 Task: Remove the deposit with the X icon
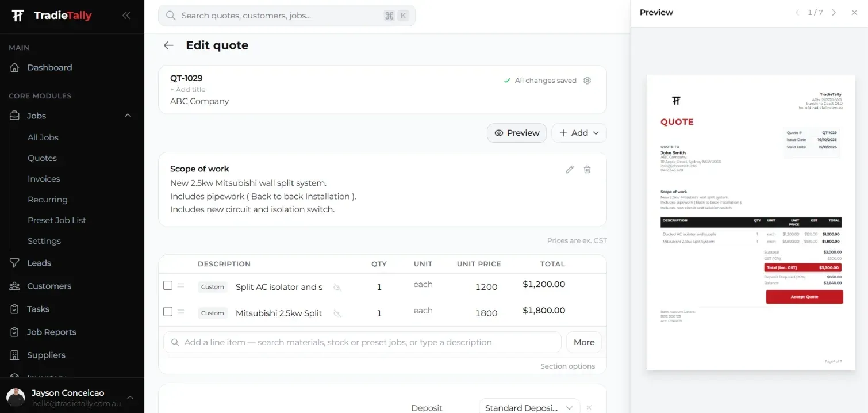(x=589, y=408)
